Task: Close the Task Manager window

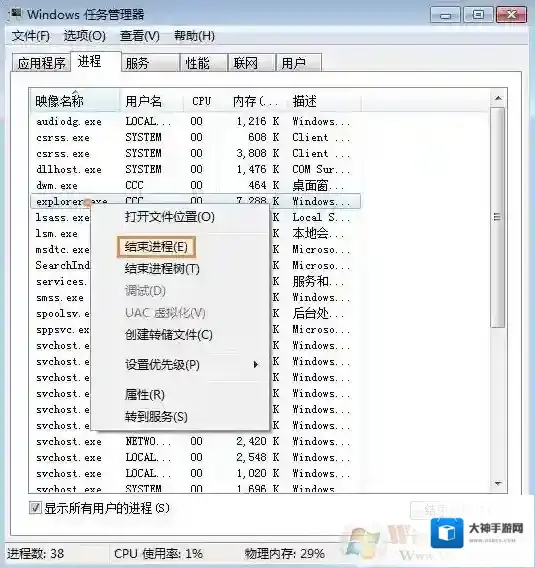Action: 511,15
